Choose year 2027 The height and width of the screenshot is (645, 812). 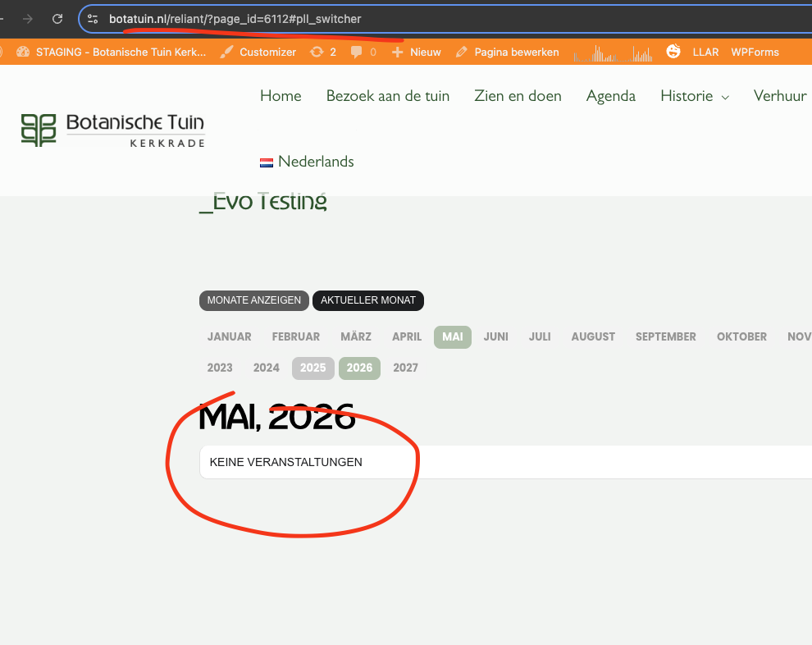point(405,368)
